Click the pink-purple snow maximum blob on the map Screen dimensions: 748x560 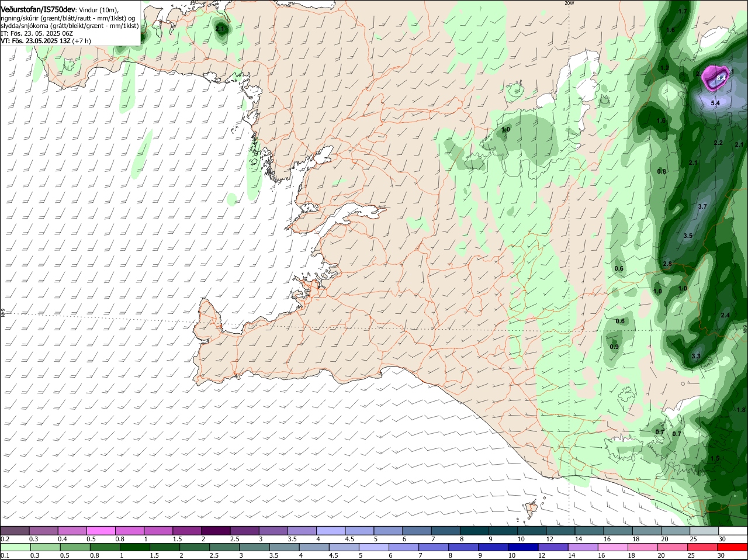click(715, 77)
